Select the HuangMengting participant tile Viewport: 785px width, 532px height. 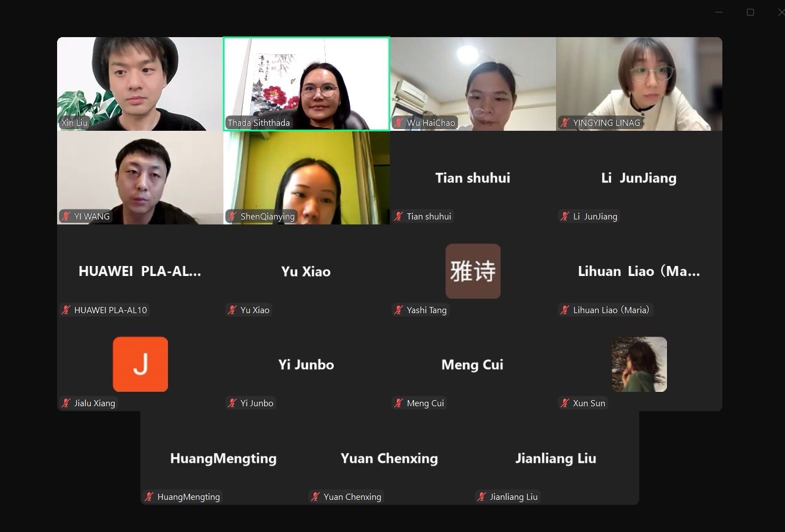(223, 458)
